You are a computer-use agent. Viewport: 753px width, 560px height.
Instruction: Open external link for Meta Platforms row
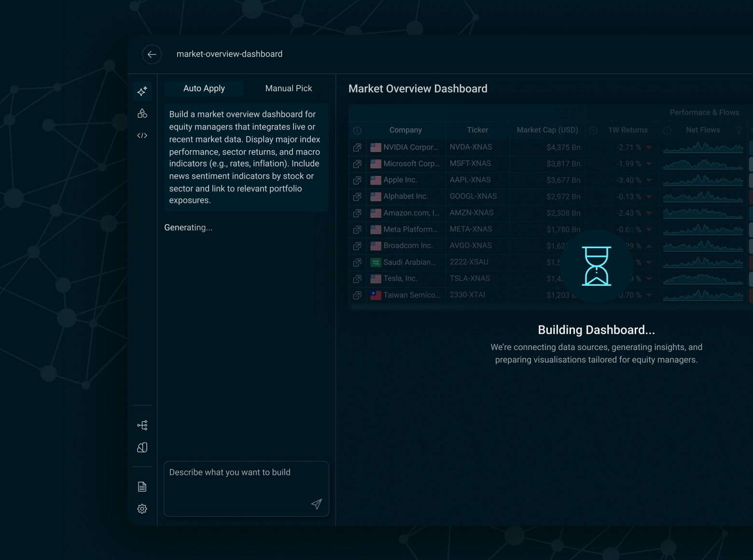357,229
